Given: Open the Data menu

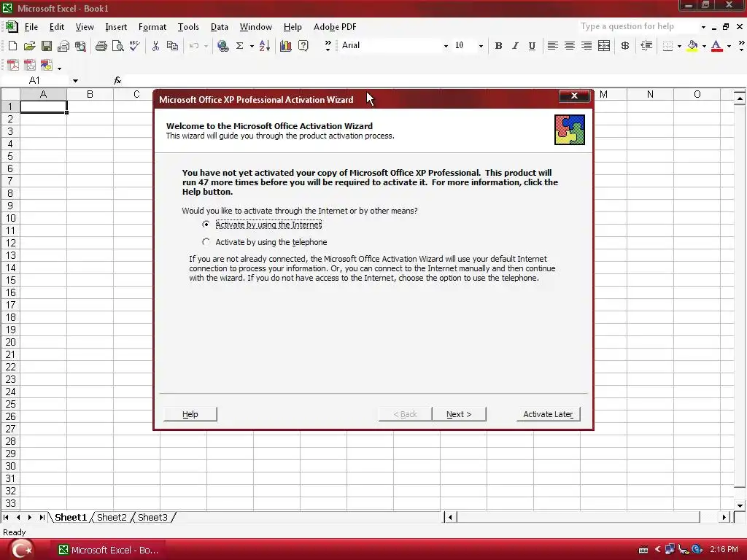Looking at the screenshot, I should 219,27.
